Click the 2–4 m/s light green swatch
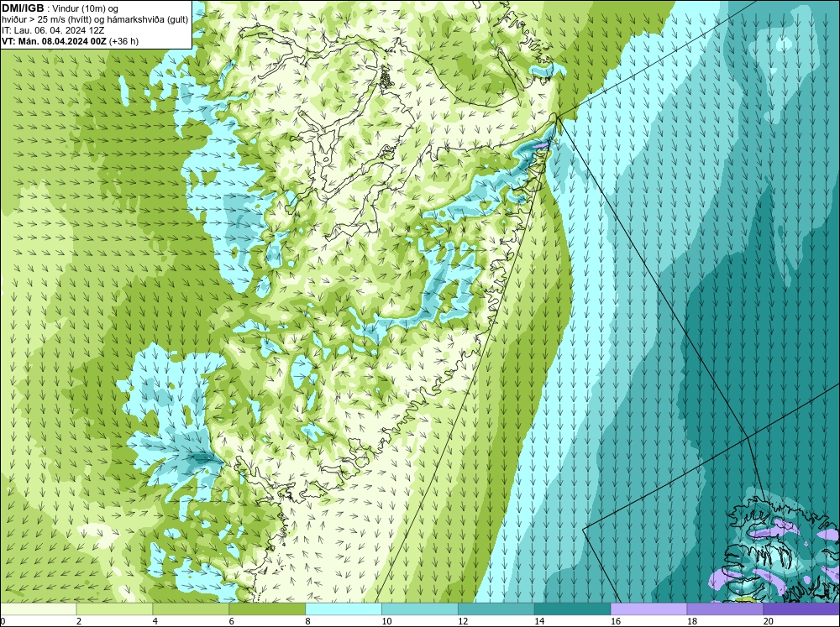The image size is (840, 627). click(114, 609)
